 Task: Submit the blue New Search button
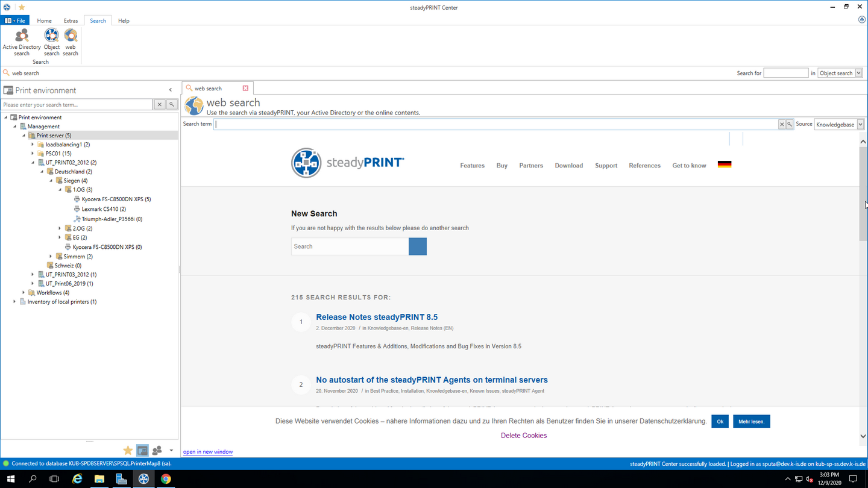[x=417, y=246]
